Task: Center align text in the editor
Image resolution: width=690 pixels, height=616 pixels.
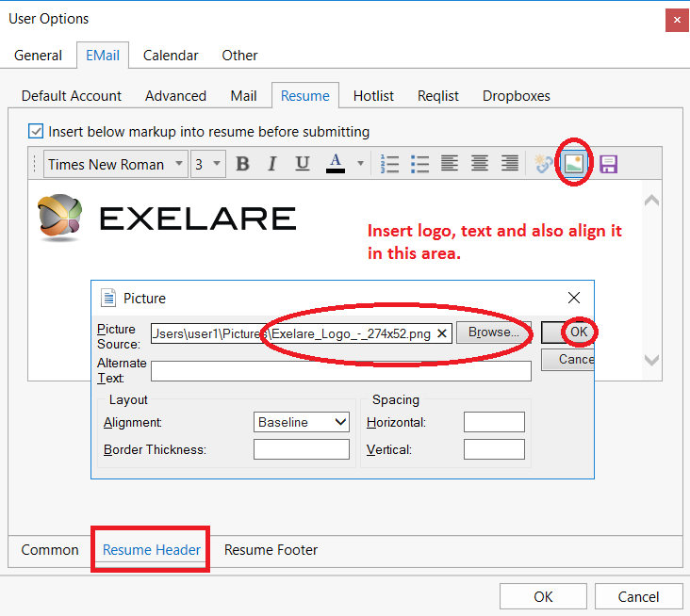Action: coord(479,164)
